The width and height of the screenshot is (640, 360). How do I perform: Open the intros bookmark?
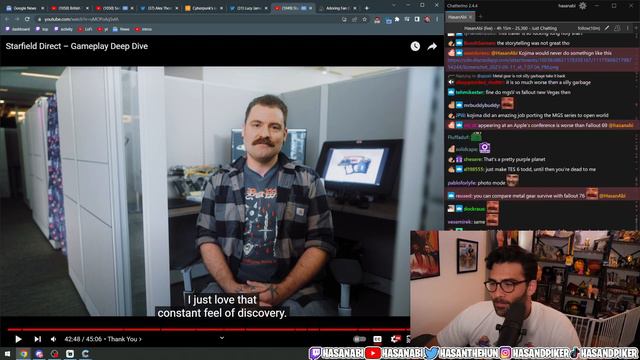[x=143, y=29]
